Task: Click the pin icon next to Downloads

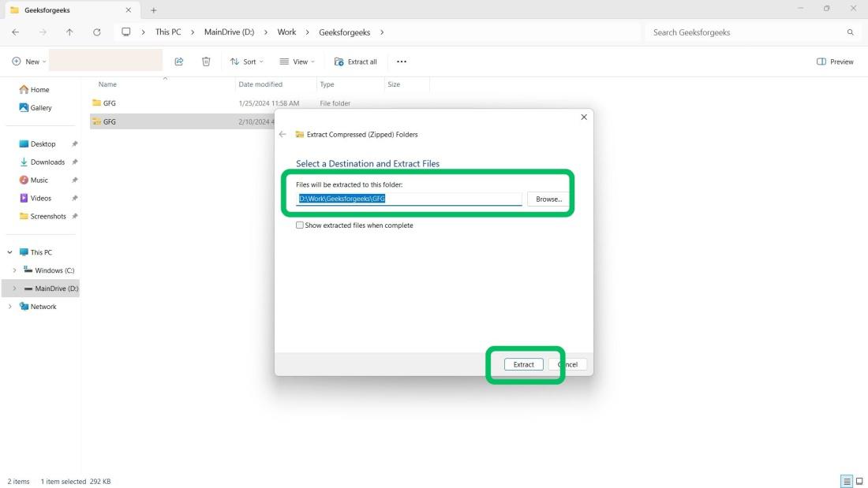Action: point(75,162)
